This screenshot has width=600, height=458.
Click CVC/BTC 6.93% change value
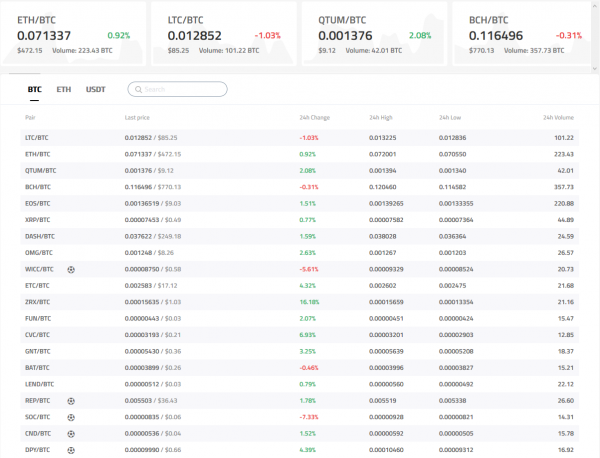[x=308, y=335]
